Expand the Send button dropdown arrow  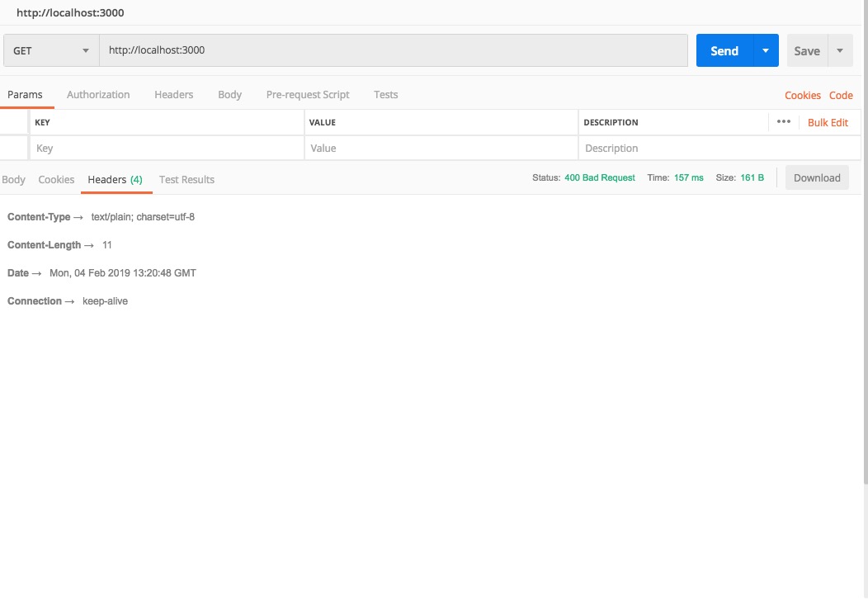click(764, 50)
